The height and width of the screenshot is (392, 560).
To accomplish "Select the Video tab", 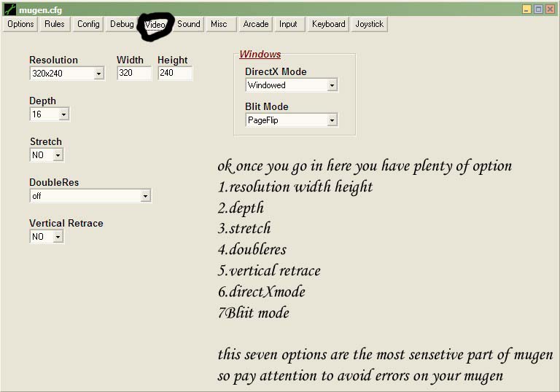I will [x=155, y=25].
